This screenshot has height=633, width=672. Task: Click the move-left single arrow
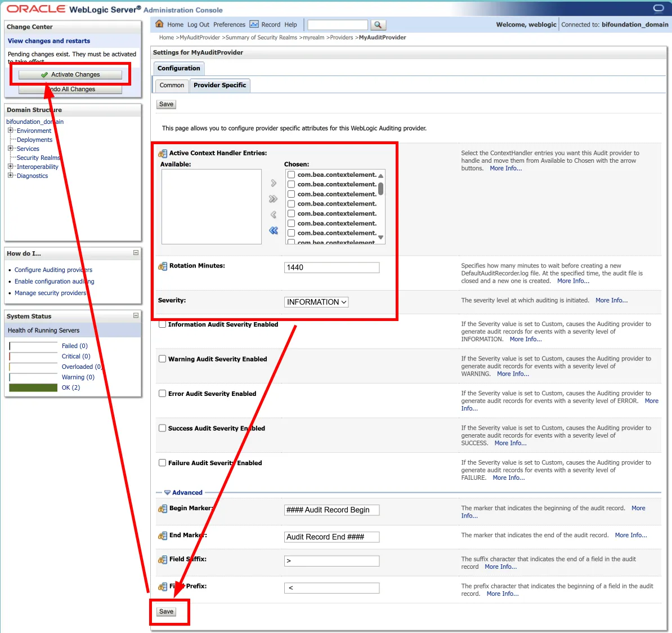[x=274, y=215]
